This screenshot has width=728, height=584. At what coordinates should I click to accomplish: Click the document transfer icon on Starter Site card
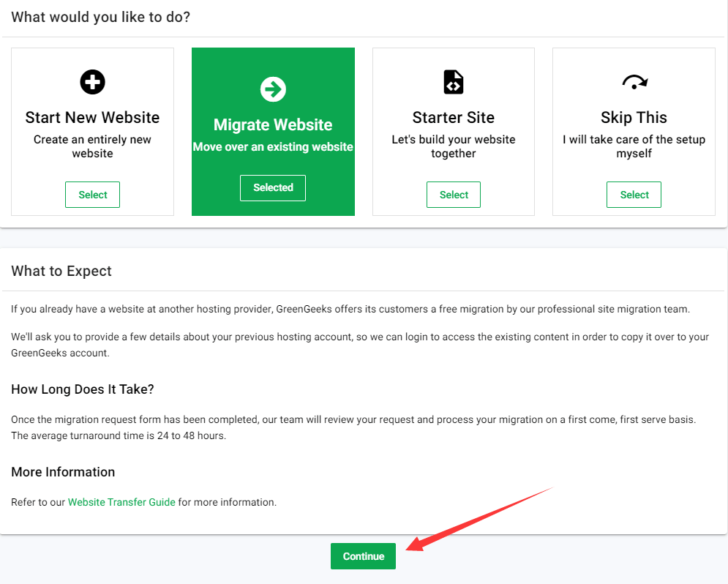[453, 82]
